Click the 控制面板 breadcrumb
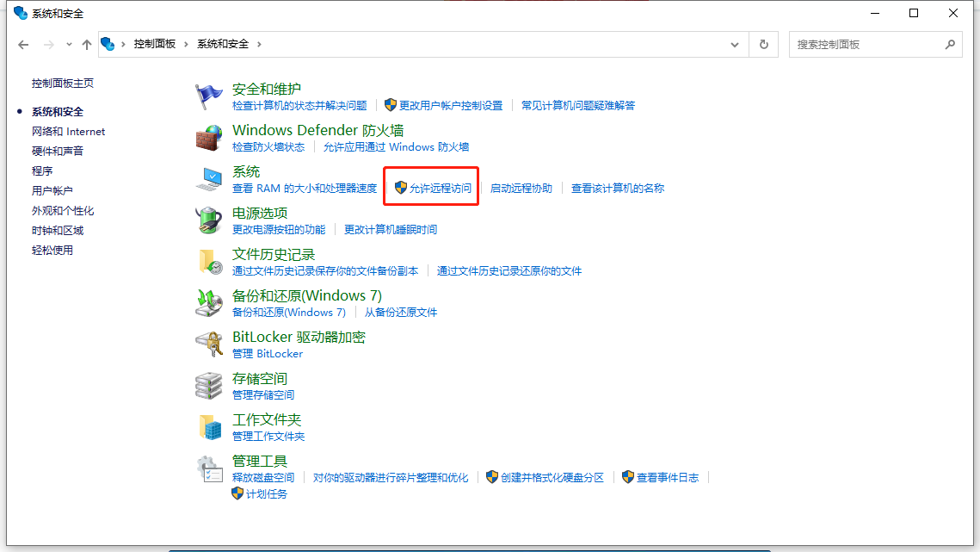Viewport: 980px width, 552px height. [154, 44]
